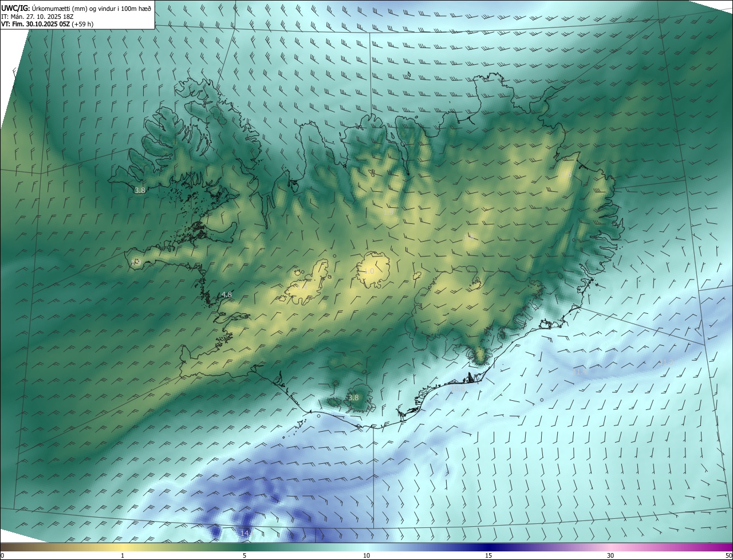Click the "10.8" value at the south coast
This screenshot has width=733, height=560.
[x=458, y=388]
